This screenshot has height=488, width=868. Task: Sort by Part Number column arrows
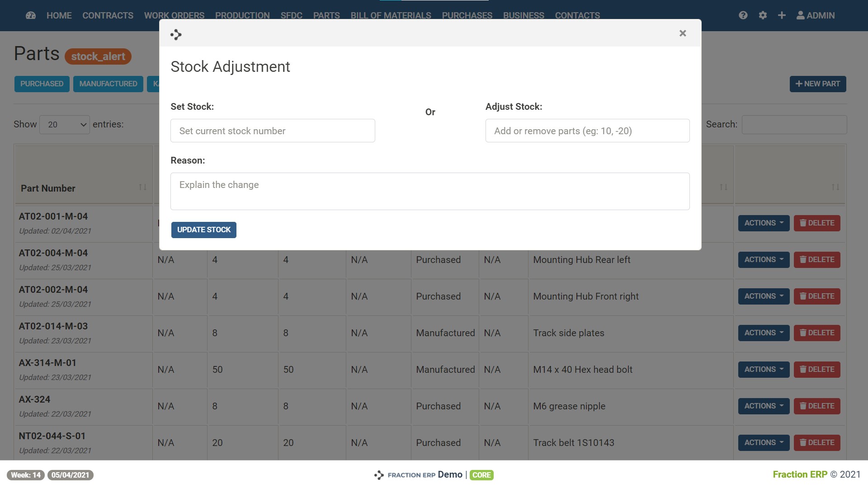[142, 187]
